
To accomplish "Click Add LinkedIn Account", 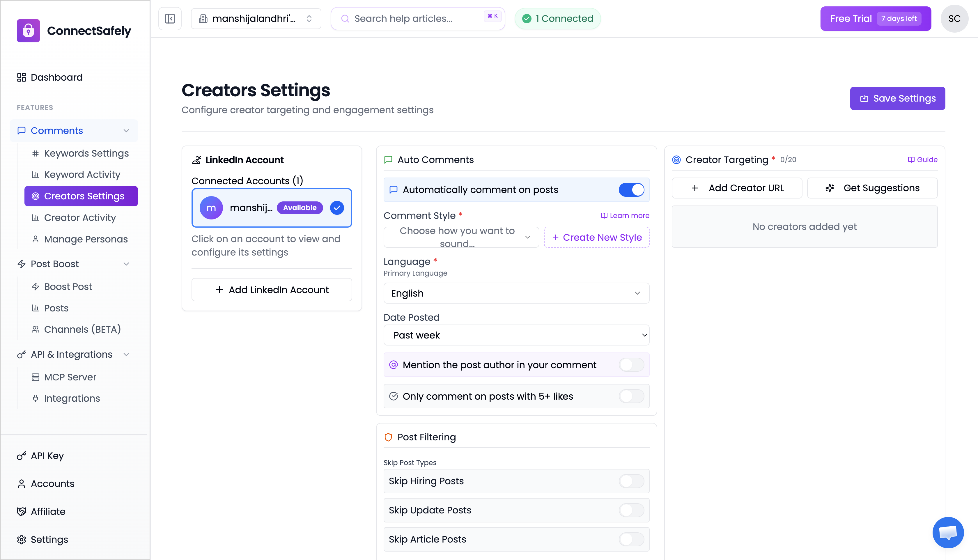I will click(x=272, y=290).
